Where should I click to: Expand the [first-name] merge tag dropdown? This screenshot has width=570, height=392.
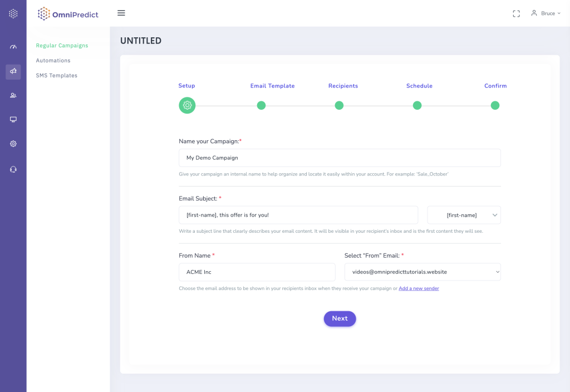click(464, 215)
